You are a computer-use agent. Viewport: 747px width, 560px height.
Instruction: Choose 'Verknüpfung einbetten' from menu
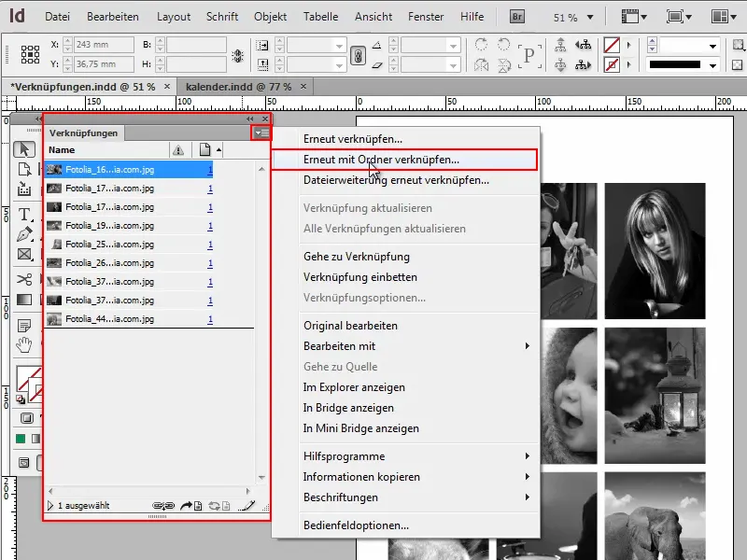pyautogui.click(x=360, y=277)
